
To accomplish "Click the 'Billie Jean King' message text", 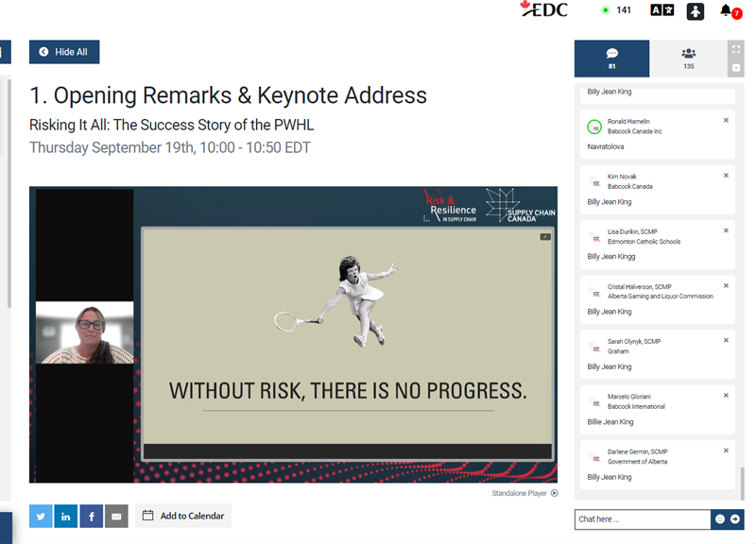I will (610, 421).
